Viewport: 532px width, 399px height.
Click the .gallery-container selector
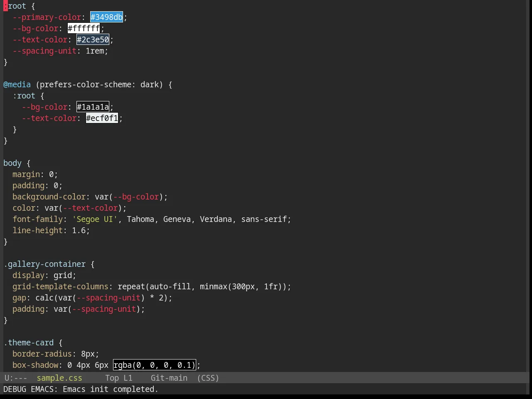pos(44,264)
